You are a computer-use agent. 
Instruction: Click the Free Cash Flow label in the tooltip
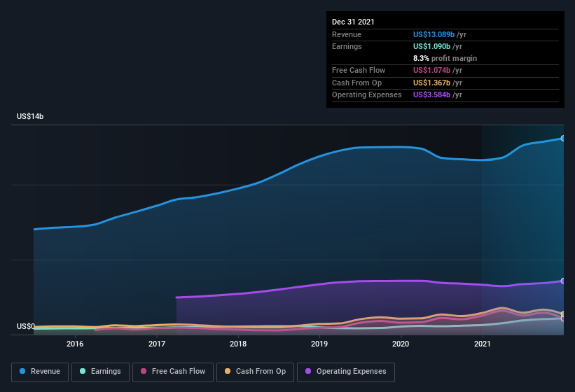pyautogui.click(x=359, y=70)
